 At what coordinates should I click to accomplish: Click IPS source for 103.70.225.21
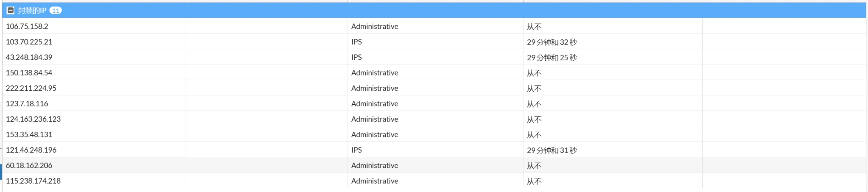pyautogui.click(x=356, y=42)
